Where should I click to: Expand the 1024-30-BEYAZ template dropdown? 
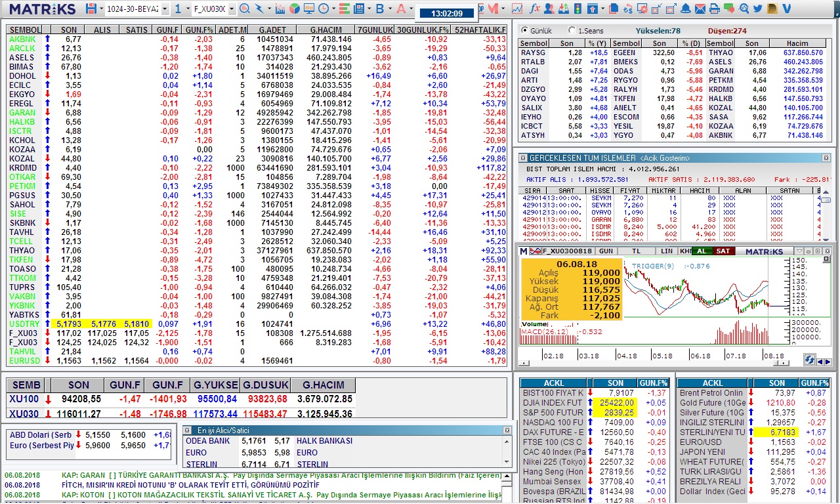[x=165, y=9]
